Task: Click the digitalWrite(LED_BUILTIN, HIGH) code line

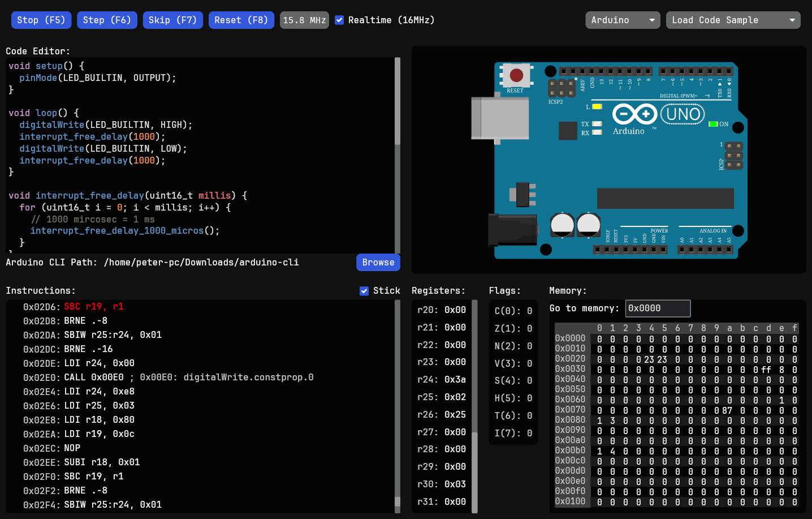Action: click(106, 125)
